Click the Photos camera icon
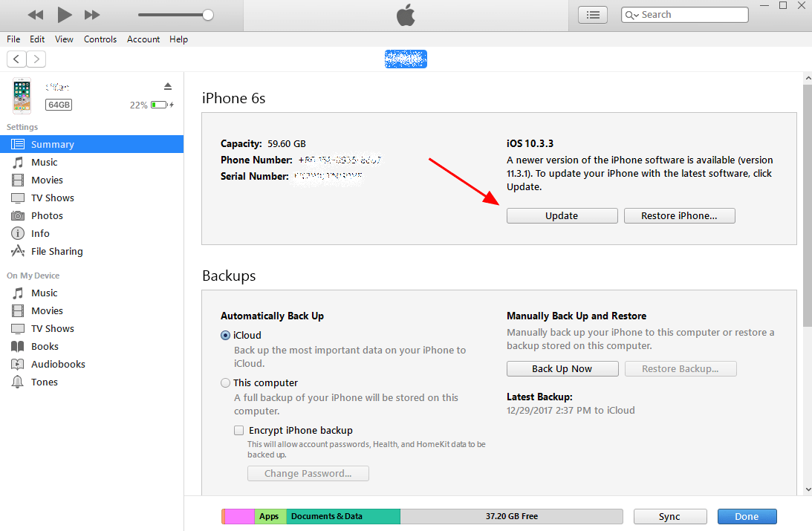 [18, 216]
